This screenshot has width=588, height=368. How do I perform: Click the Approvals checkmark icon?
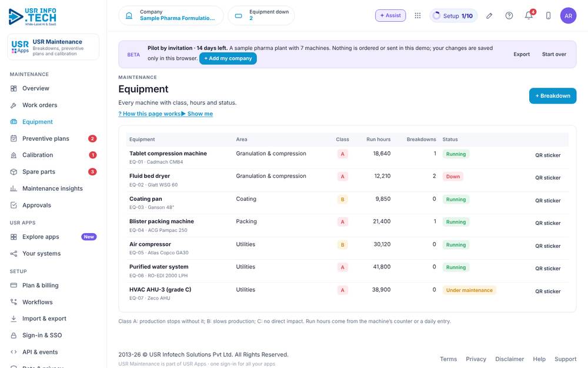click(14, 205)
